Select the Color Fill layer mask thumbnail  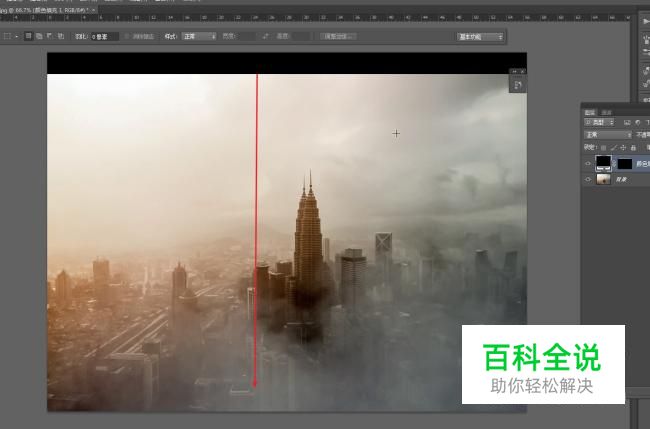point(625,164)
